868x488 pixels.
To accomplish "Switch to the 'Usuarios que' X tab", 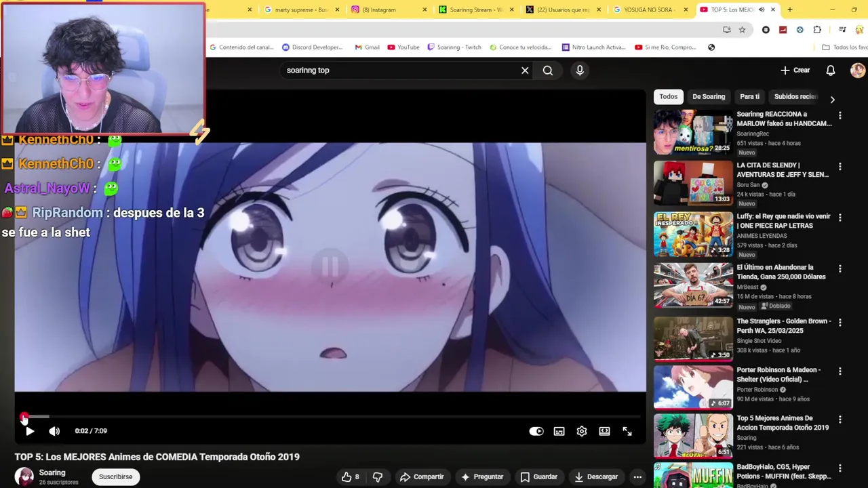I will (562, 9).
